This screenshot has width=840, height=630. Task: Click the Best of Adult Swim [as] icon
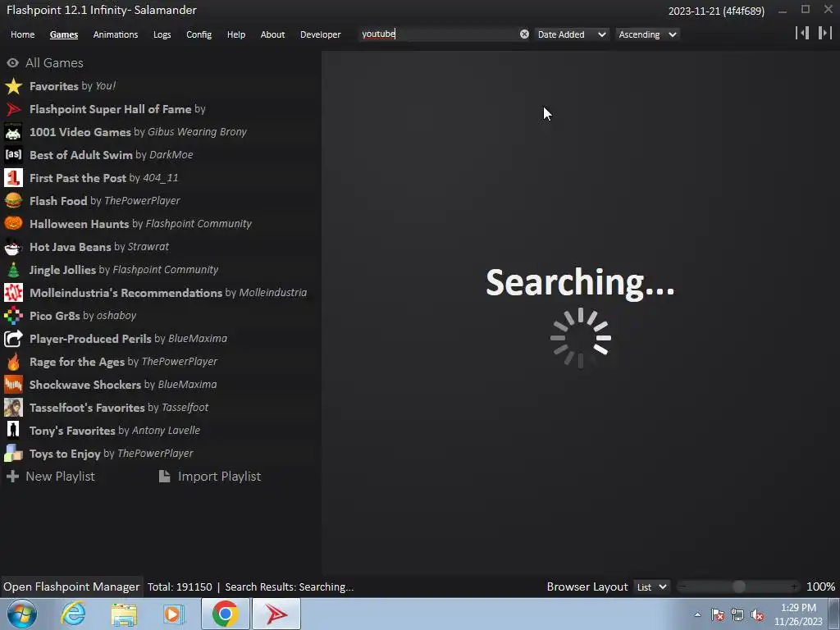pyautogui.click(x=13, y=155)
